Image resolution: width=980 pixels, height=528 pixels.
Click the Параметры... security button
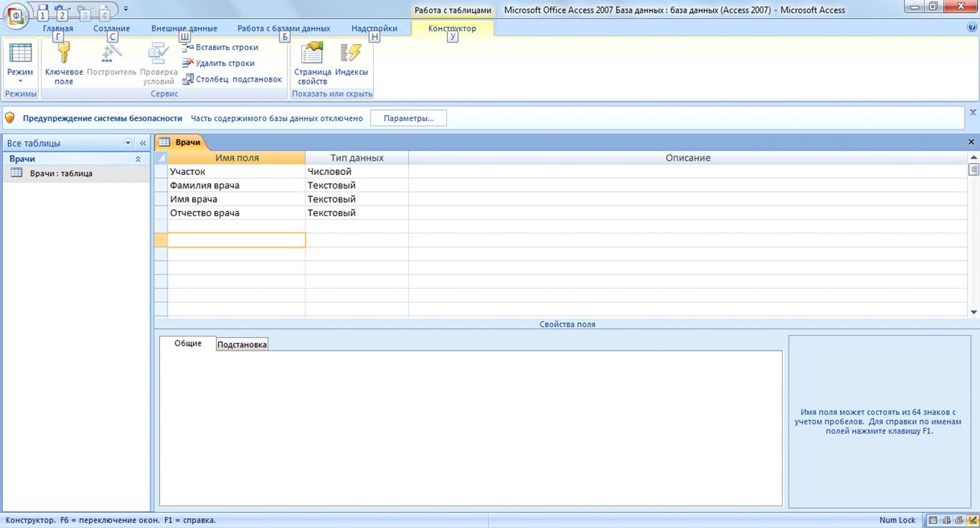[x=408, y=118]
